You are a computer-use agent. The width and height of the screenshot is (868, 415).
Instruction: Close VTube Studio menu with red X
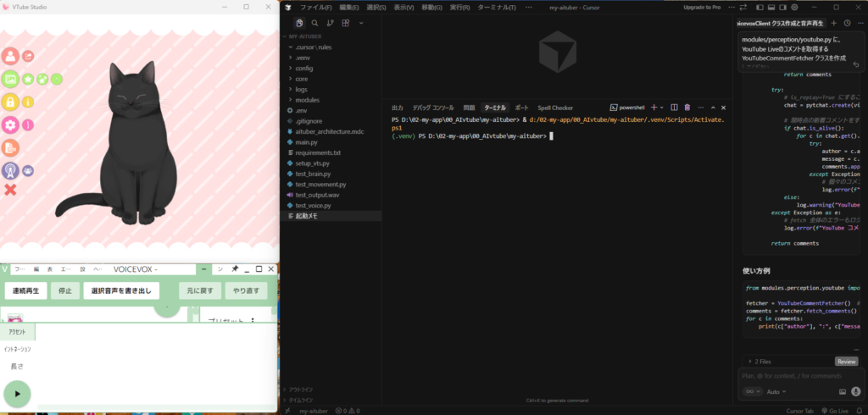point(10,190)
